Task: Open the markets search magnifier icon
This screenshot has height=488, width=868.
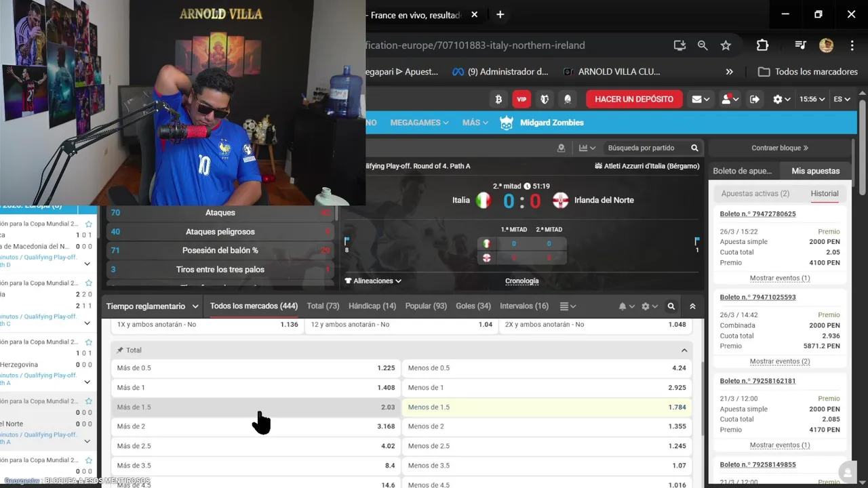Action: pyautogui.click(x=671, y=306)
